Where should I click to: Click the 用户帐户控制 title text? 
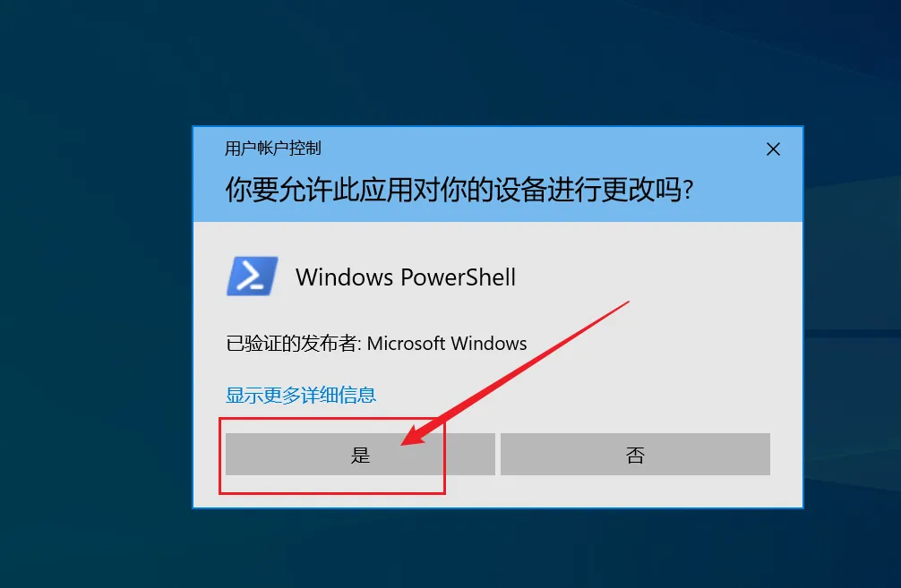(x=273, y=149)
